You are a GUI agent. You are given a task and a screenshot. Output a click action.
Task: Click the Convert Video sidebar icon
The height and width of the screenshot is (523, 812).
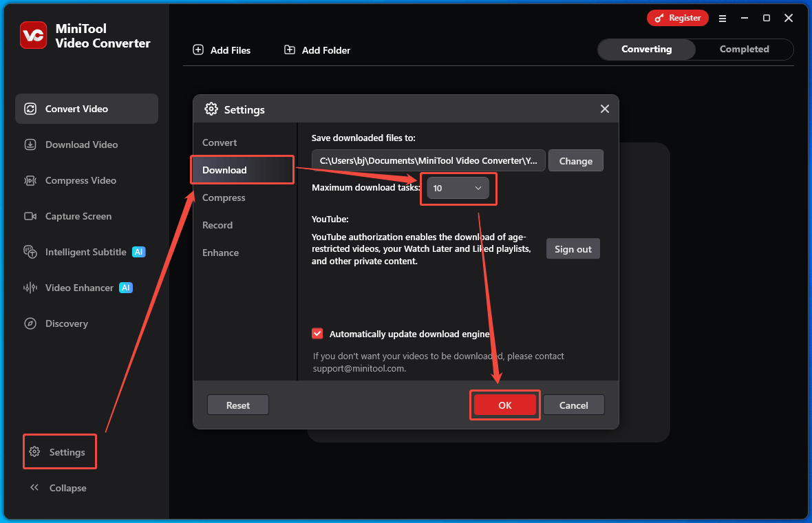30,109
